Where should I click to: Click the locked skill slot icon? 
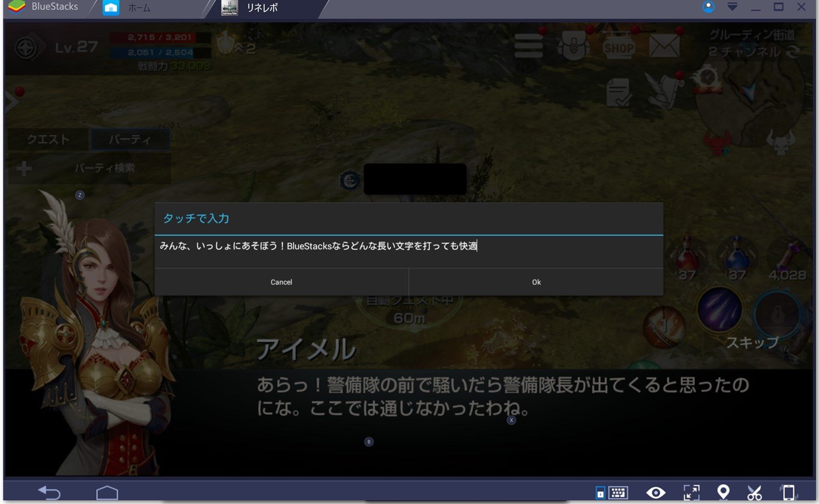pos(778,314)
